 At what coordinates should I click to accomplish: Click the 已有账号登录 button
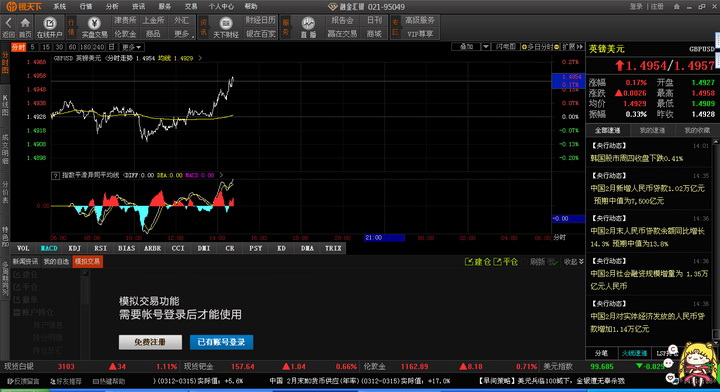221,342
